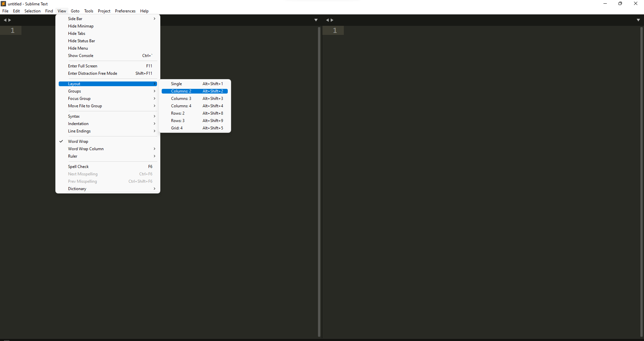
Task: Click the Sublime Text logo in title bar
Action: (x=3, y=4)
